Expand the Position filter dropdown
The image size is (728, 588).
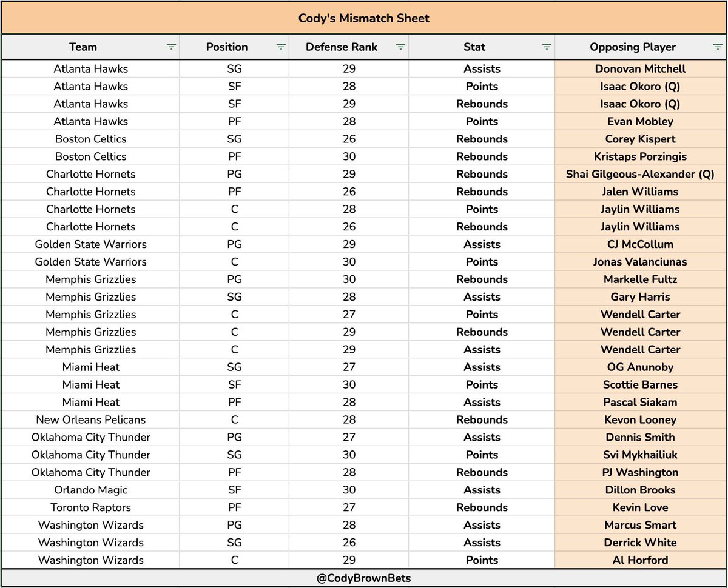point(280,47)
